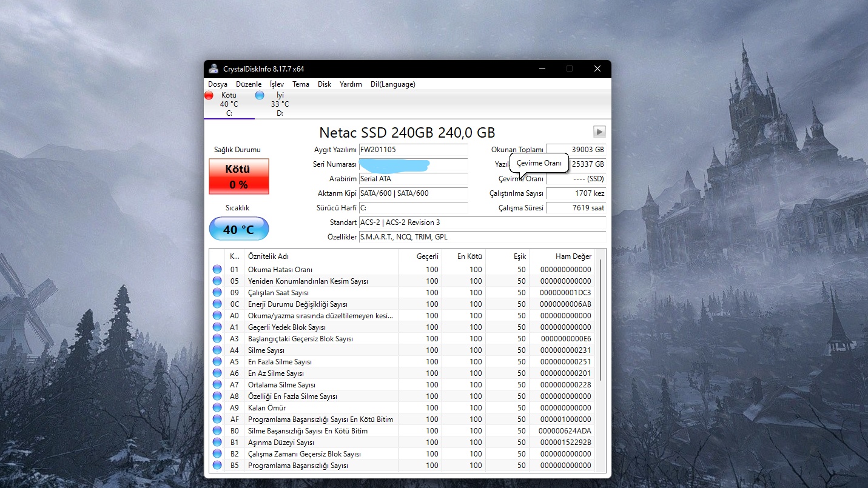Open the Dosya menu
The width and height of the screenshot is (868, 488).
(x=218, y=84)
